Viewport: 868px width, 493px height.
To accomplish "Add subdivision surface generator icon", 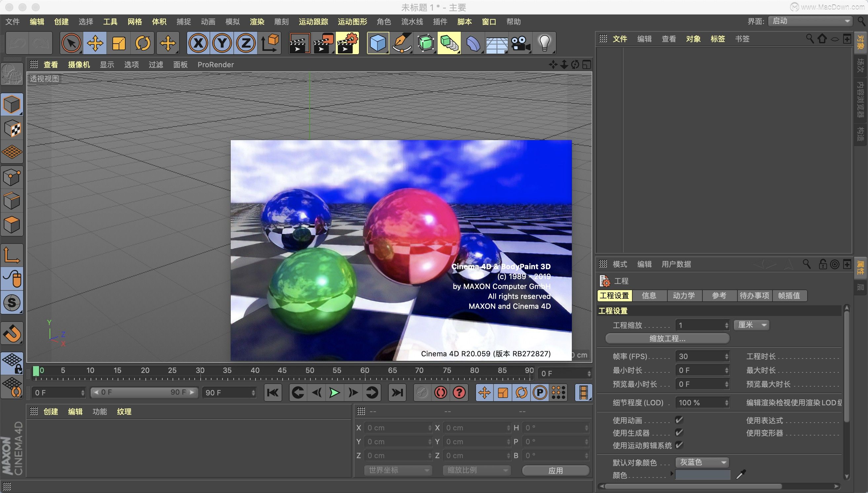I will coord(425,43).
